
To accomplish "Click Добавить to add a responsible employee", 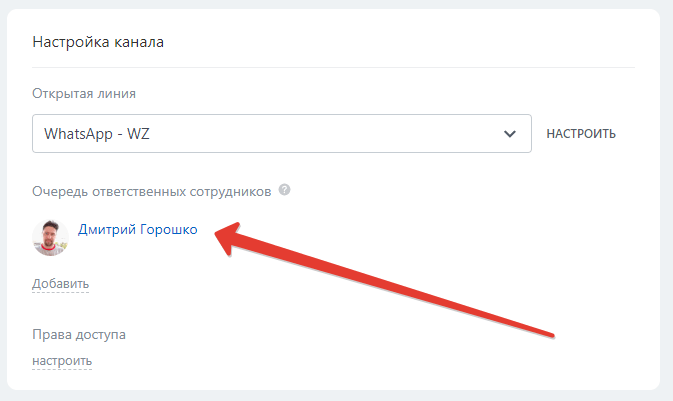I will [x=61, y=284].
